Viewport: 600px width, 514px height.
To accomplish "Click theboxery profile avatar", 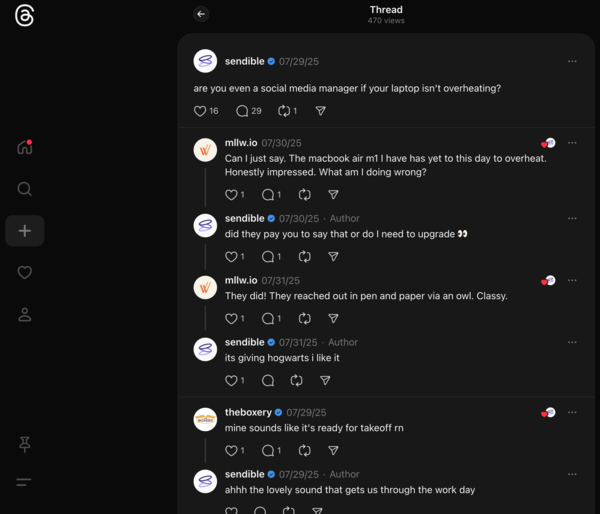I will [205, 420].
